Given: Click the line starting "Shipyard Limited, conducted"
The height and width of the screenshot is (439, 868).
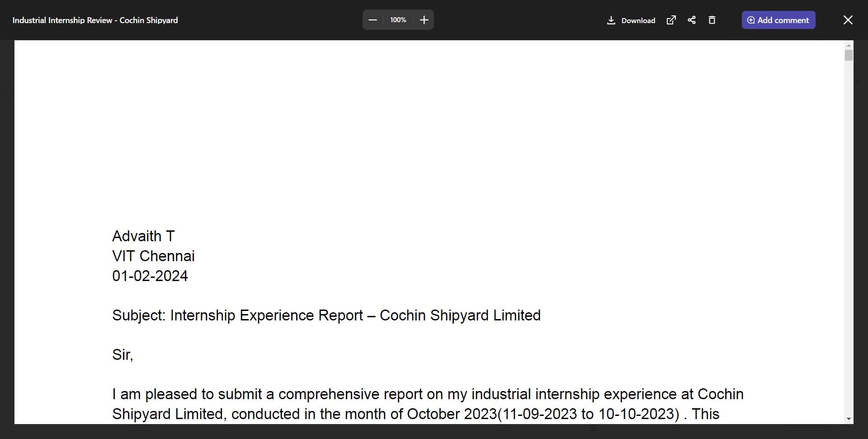Looking at the screenshot, I should coord(415,414).
